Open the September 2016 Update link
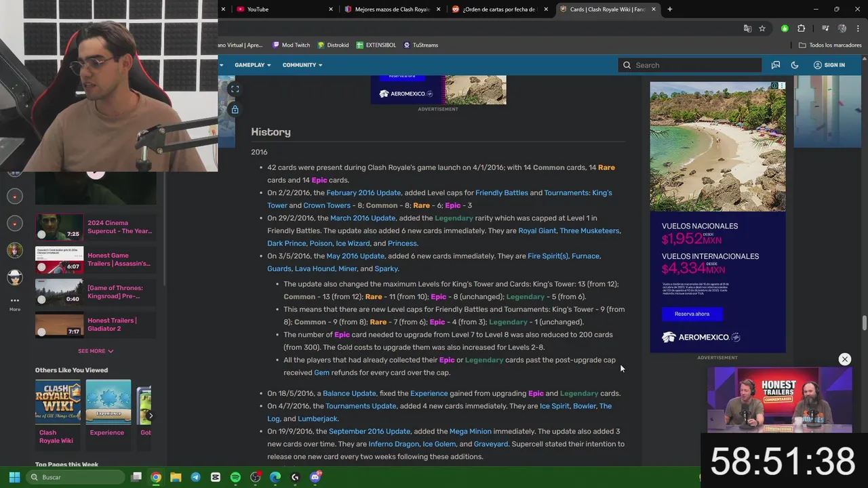Screen dimensions: 868x488 370,431
